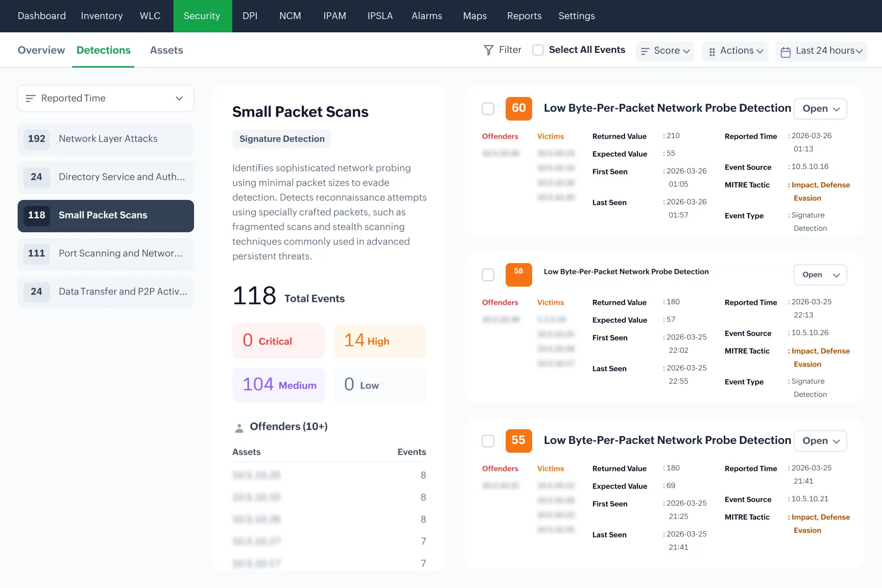Viewport: 882px width, 588px height.
Task: Click the funnel Filter icon
Action: (489, 50)
